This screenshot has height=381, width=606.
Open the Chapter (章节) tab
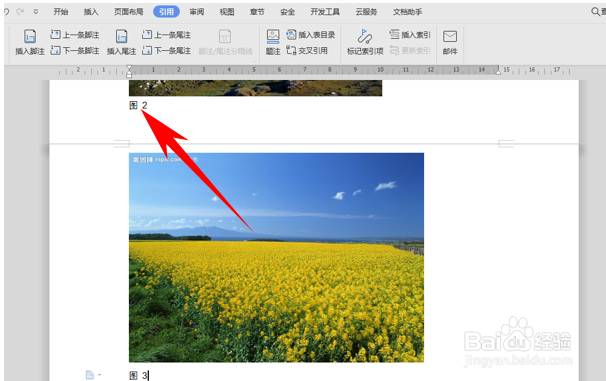[257, 12]
